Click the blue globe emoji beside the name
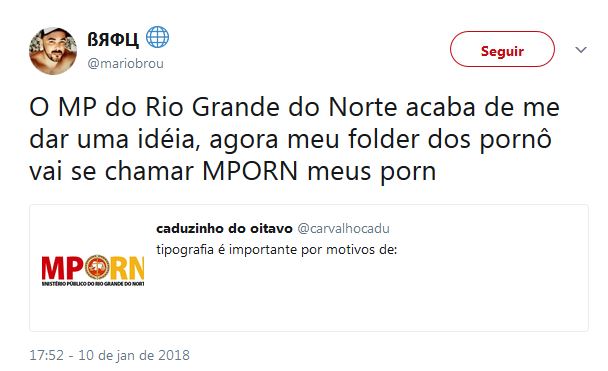 [157, 37]
